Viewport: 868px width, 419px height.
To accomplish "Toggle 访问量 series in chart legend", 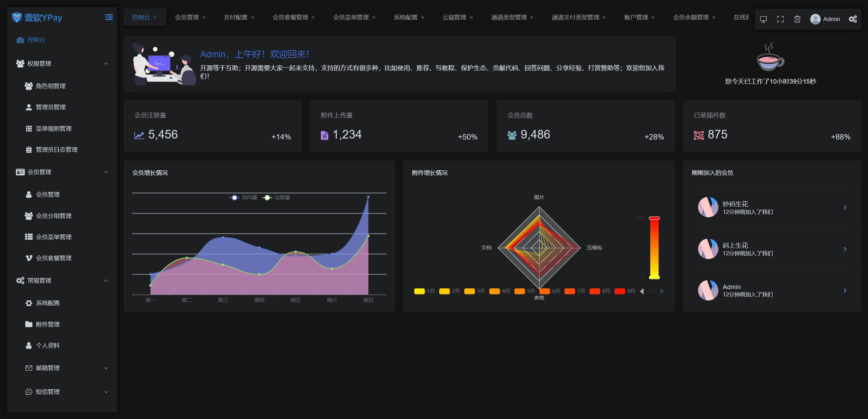I will [243, 198].
